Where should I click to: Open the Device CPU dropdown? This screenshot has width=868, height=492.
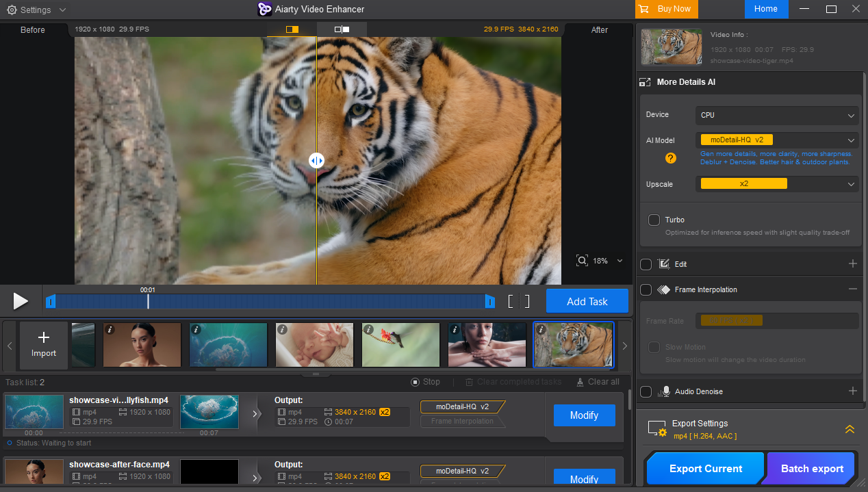click(x=777, y=116)
